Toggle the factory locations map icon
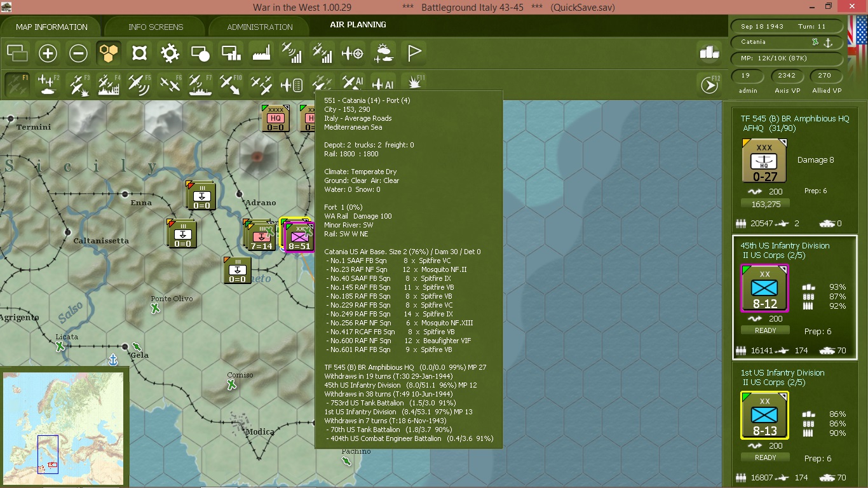The height and width of the screenshot is (488, 868). pos(261,53)
